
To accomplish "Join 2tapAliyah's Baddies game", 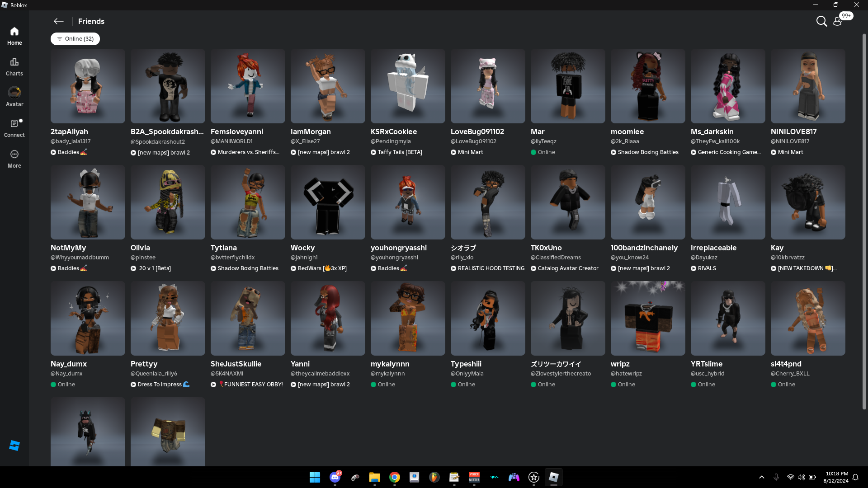I will tap(69, 152).
